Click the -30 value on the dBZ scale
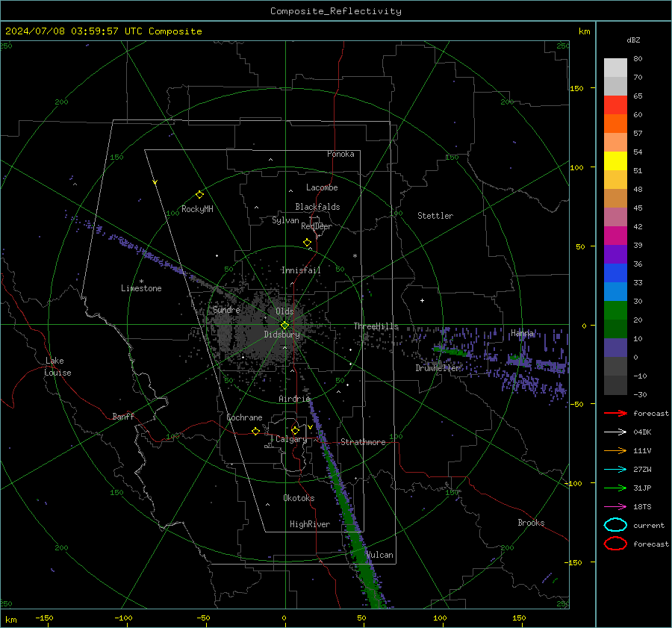672x628 pixels. pyautogui.click(x=640, y=394)
